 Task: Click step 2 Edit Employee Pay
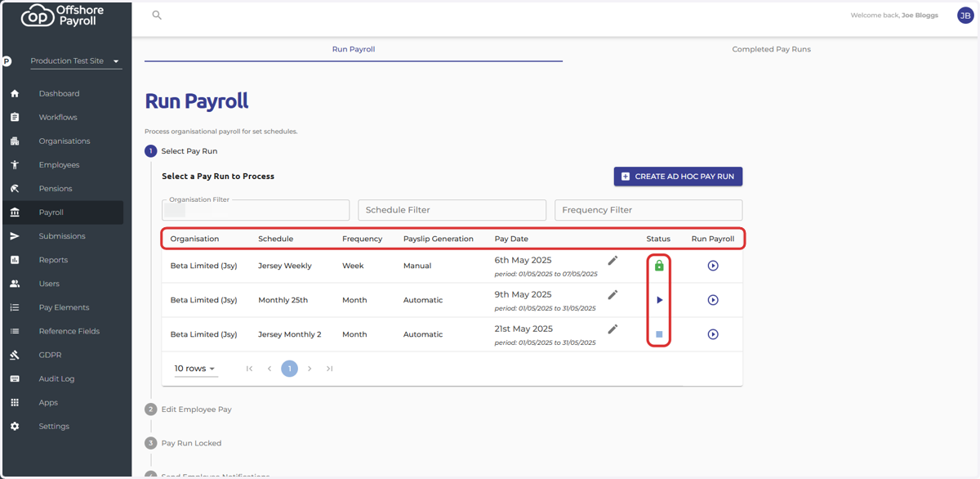coord(189,409)
